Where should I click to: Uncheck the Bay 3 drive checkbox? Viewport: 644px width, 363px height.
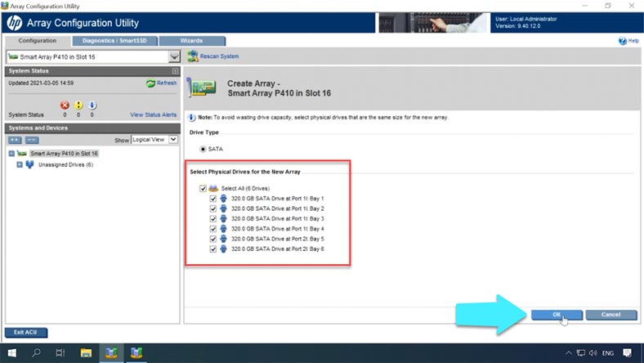point(212,219)
